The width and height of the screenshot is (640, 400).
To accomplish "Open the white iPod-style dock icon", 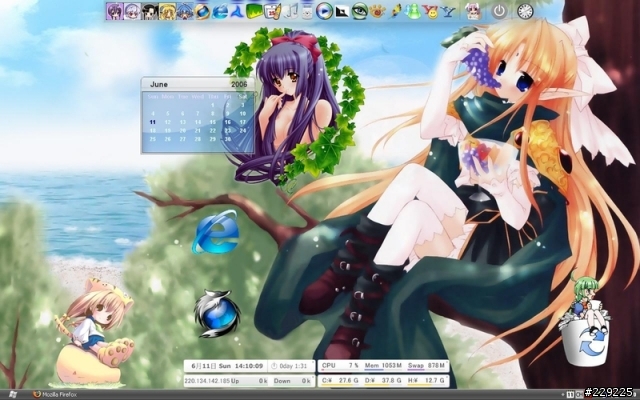I will pos(307,11).
